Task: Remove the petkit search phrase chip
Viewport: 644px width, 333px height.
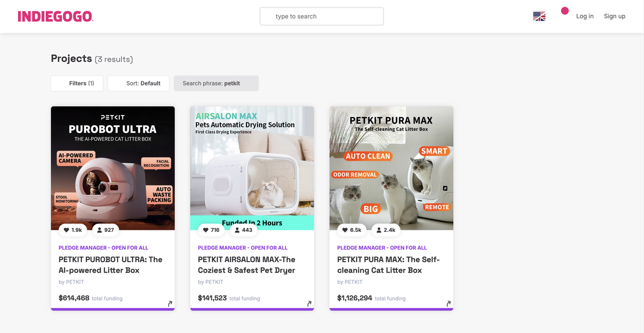Action: click(216, 83)
